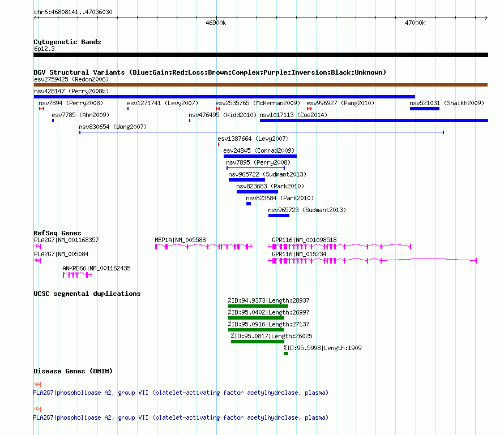
Task: Click the nsv1017113 (Coe2014) label
Action: 293,115
